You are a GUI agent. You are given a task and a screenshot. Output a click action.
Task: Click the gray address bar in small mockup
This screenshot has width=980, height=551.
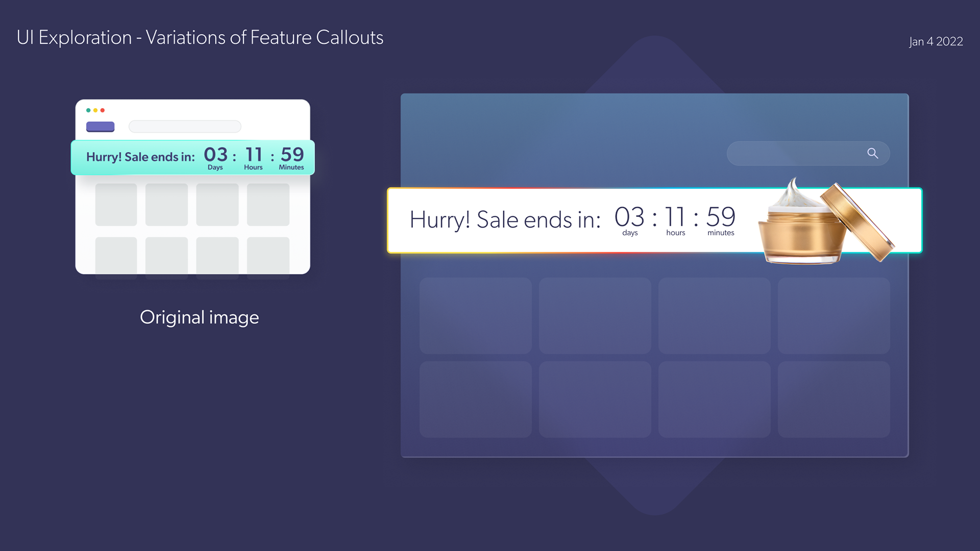pos(185,127)
